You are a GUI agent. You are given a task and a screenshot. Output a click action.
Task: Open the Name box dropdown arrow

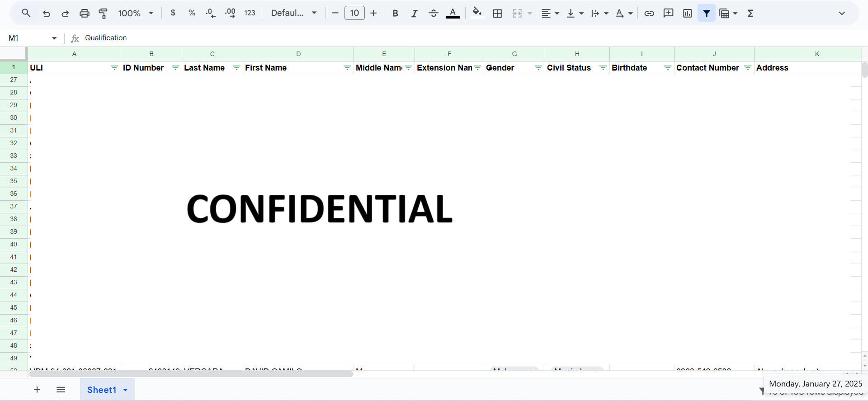coord(54,38)
